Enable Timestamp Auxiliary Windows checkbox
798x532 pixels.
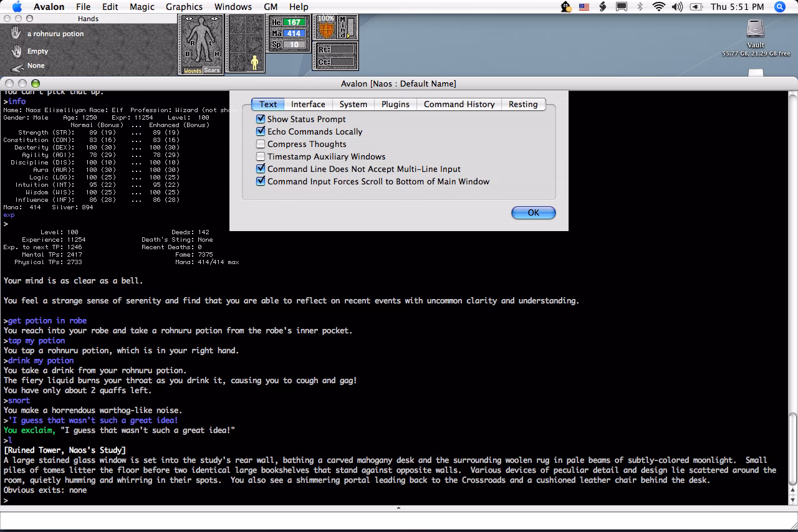[x=261, y=156]
